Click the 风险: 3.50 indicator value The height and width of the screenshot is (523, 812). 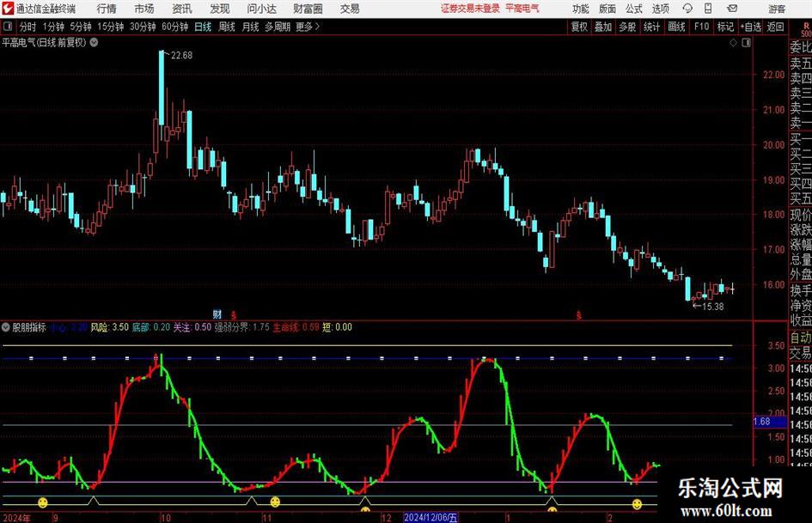(x=110, y=327)
